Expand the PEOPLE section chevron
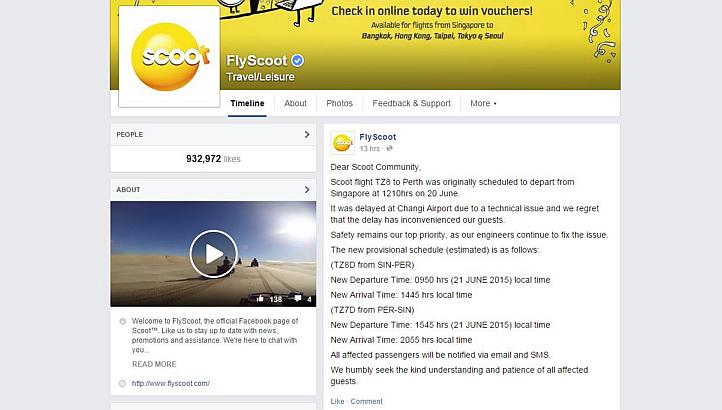Viewport: 722px width, 410px height. (307, 134)
